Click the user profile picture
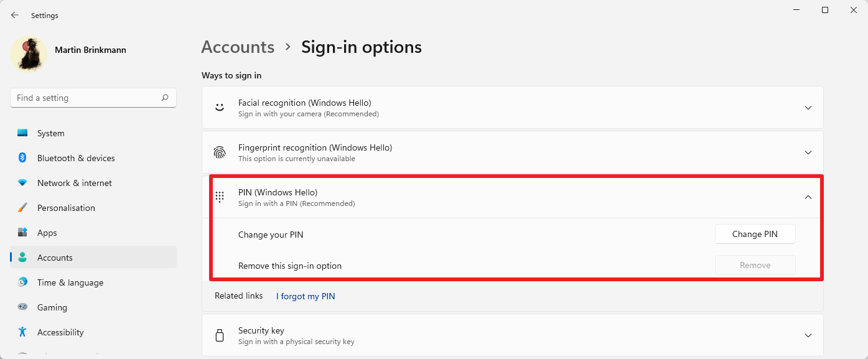Viewport: 868px width, 359px height. coord(29,54)
